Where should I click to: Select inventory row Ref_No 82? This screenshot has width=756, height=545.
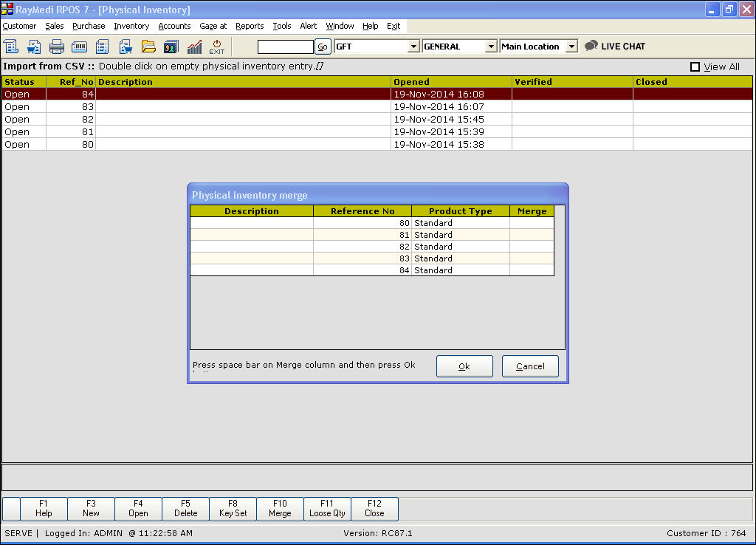click(x=377, y=119)
